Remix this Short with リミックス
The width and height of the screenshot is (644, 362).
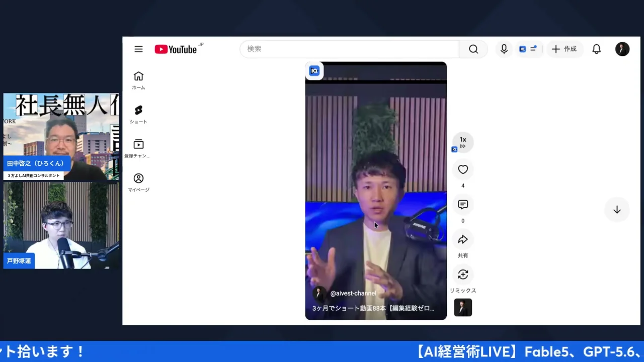(463, 275)
